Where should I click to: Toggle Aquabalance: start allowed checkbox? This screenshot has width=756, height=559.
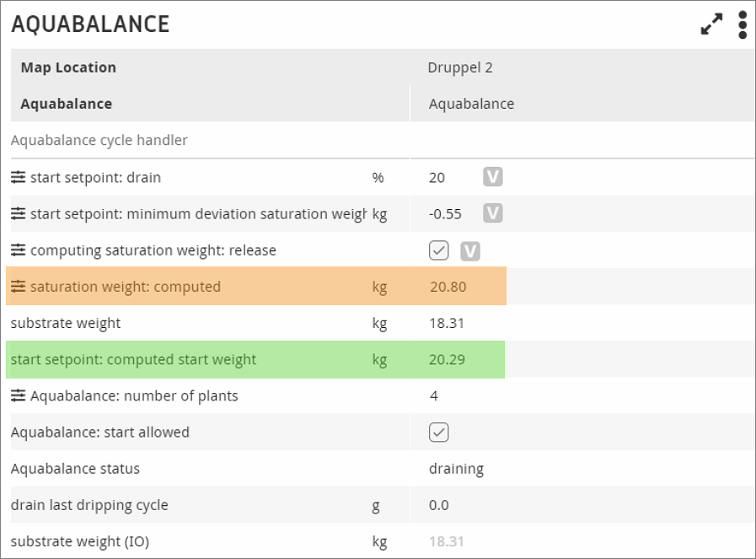438,433
